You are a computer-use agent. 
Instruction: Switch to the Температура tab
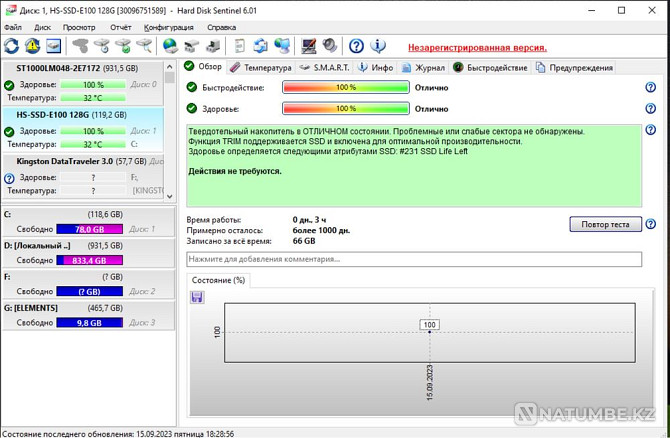click(260, 68)
